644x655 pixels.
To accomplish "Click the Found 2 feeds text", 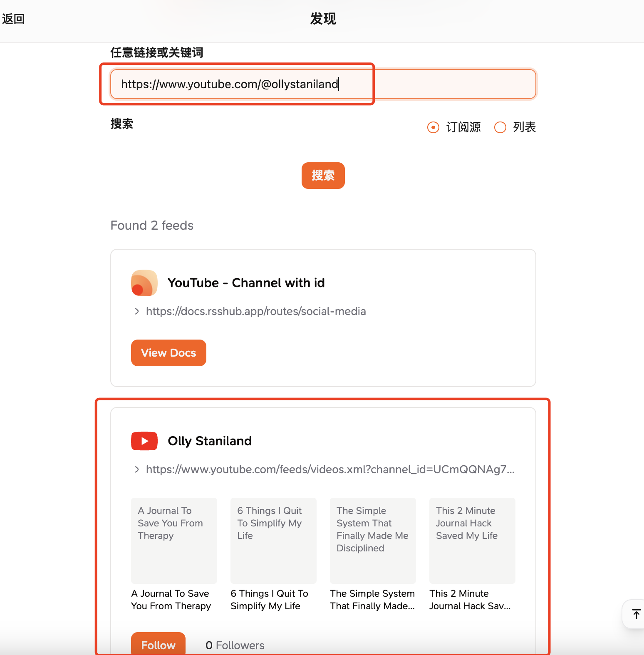I will 152,226.
